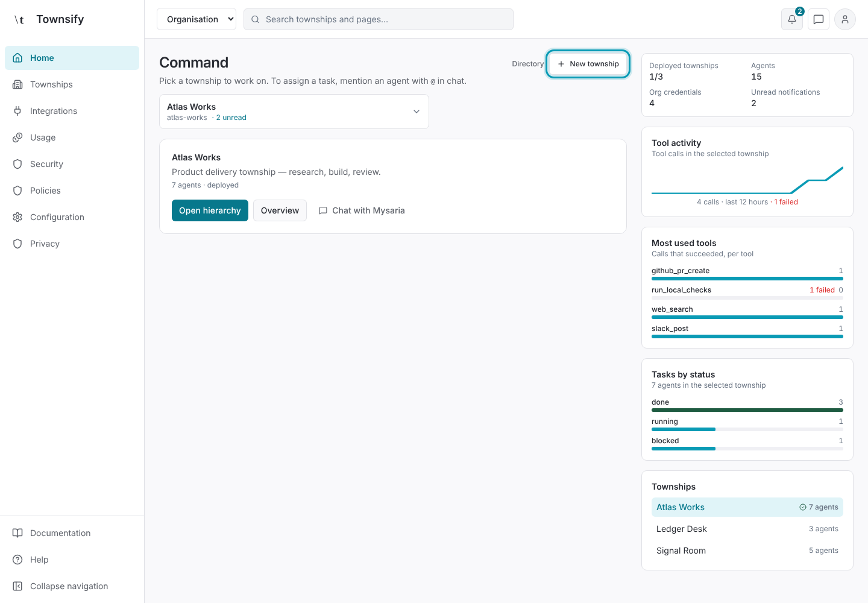Click the Integrations plug icon
This screenshot has width=868, height=603.
(x=17, y=111)
